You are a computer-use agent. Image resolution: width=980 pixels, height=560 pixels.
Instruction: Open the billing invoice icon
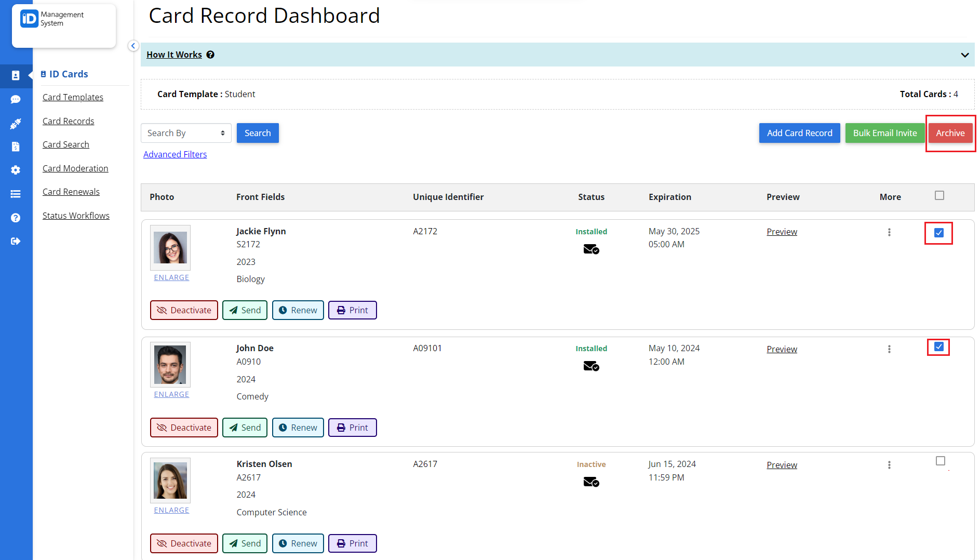tap(16, 146)
